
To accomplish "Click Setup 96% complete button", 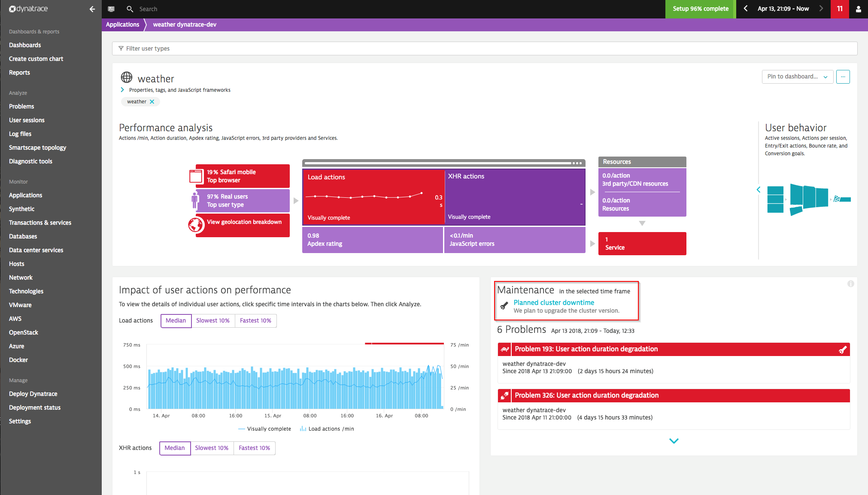I will click(x=701, y=9).
